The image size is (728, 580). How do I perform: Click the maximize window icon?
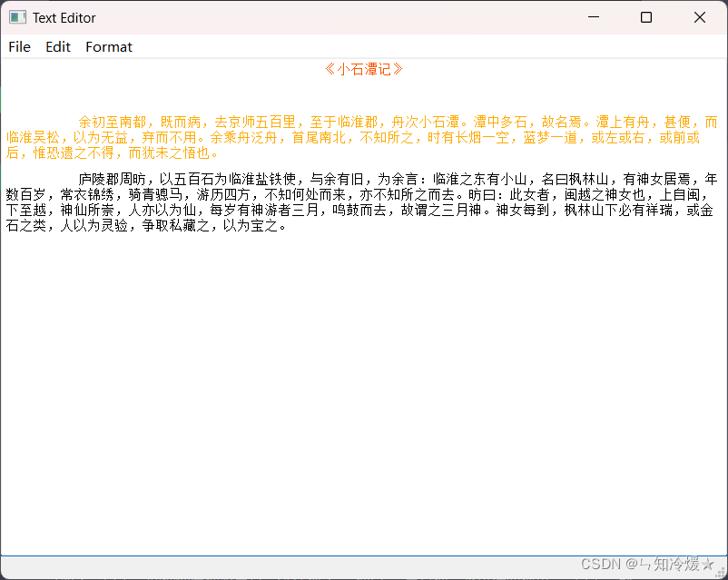[645, 16]
